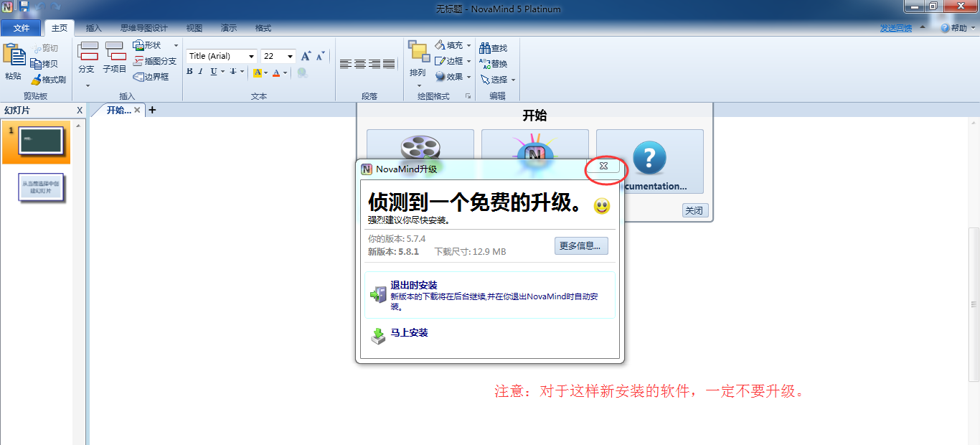980x445 pixels.
Task: Click the Border (边框) pencil icon
Action: click(440, 61)
